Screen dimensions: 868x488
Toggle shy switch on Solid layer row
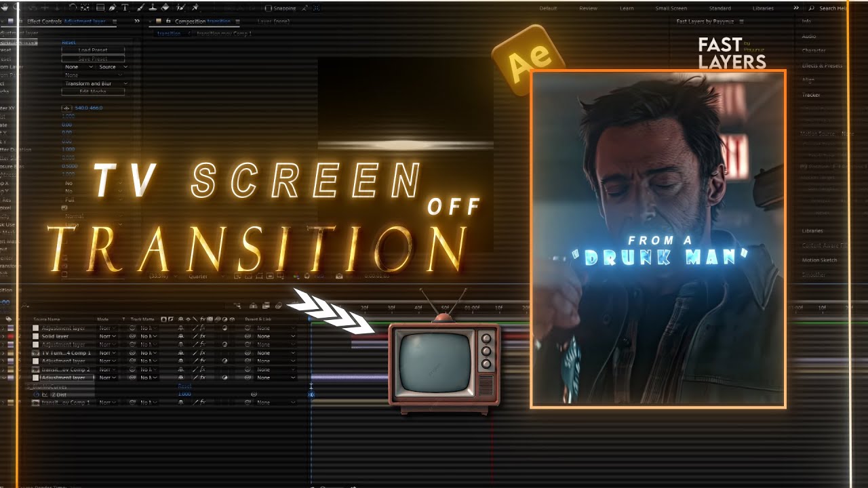coord(180,336)
